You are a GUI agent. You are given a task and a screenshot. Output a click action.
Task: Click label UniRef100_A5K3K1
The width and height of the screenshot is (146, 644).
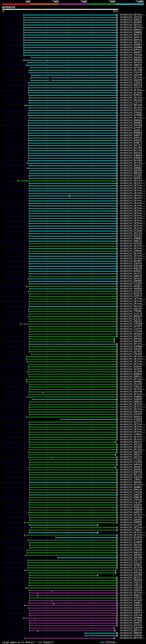(131, 321)
